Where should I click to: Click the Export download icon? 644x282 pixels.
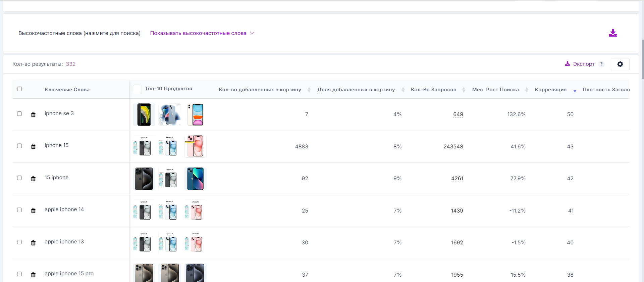(568, 64)
